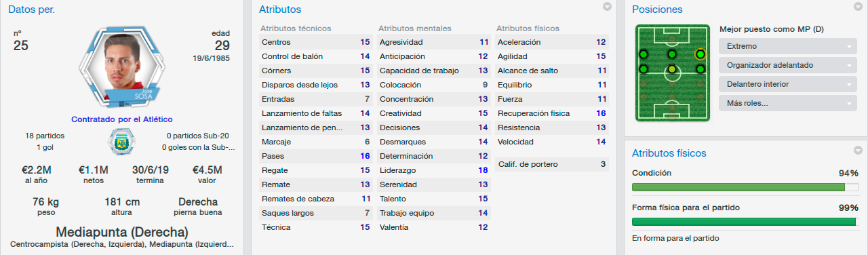This screenshot has width=868, height=255.
Task: Open the Atributos físicos panel options arrow
Action: [x=859, y=151]
